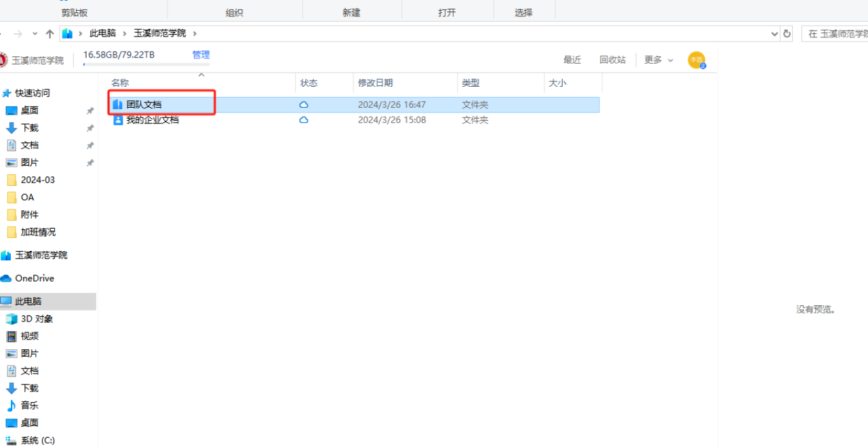Click the 管理 link
Viewport: 868px width, 447px height.
point(201,55)
